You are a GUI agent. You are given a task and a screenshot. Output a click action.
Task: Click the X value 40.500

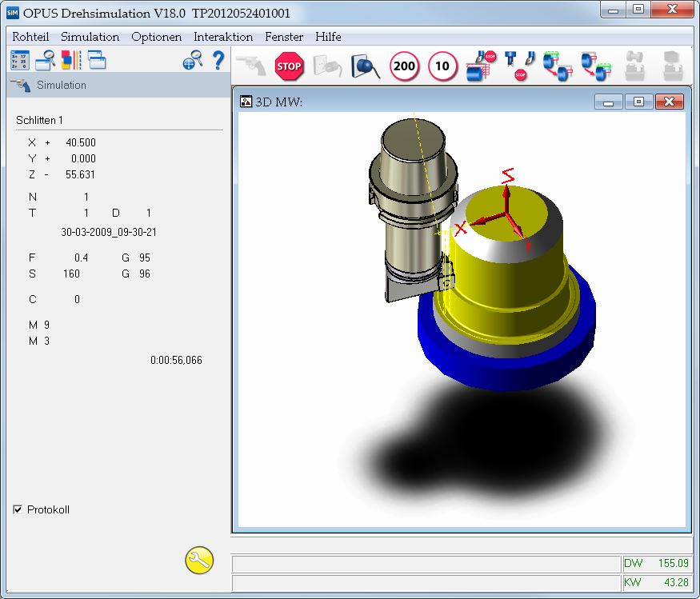pyautogui.click(x=81, y=142)
